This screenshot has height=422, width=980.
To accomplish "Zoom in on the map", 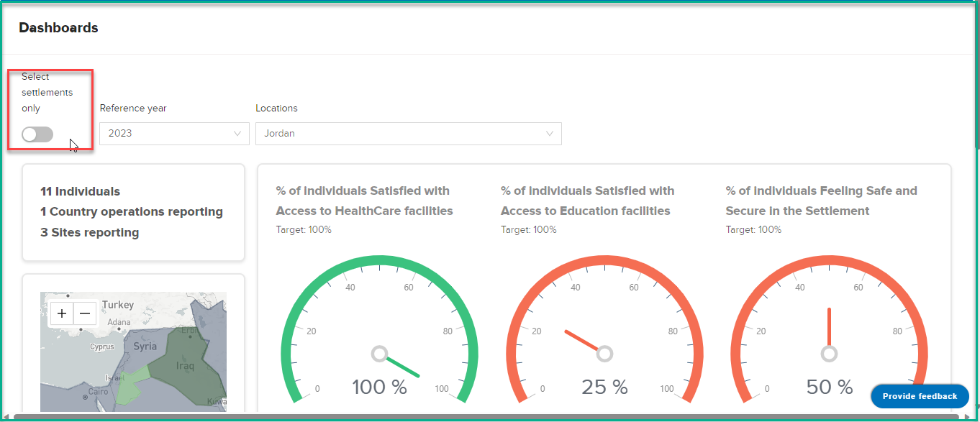I will (63, 313).
